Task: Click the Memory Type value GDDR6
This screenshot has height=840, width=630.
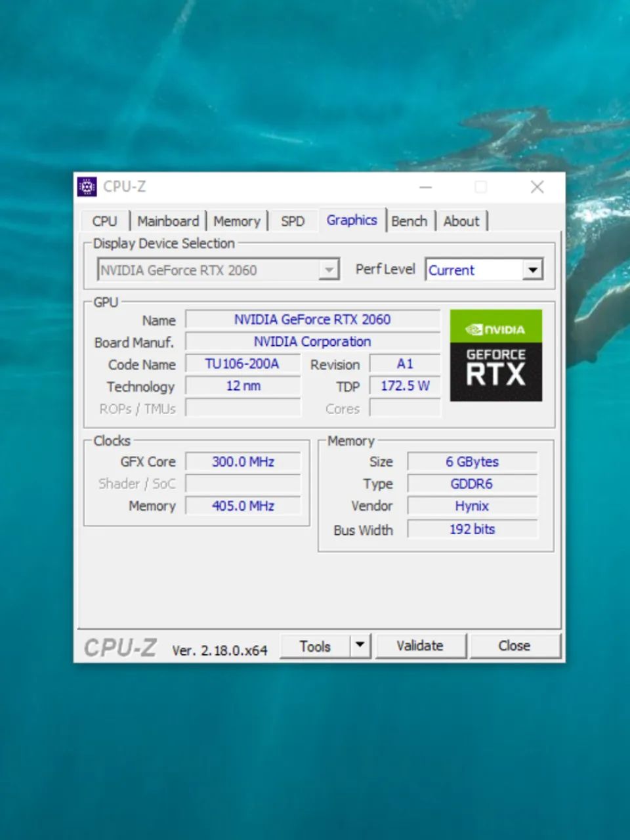Action: coord(472,484)
